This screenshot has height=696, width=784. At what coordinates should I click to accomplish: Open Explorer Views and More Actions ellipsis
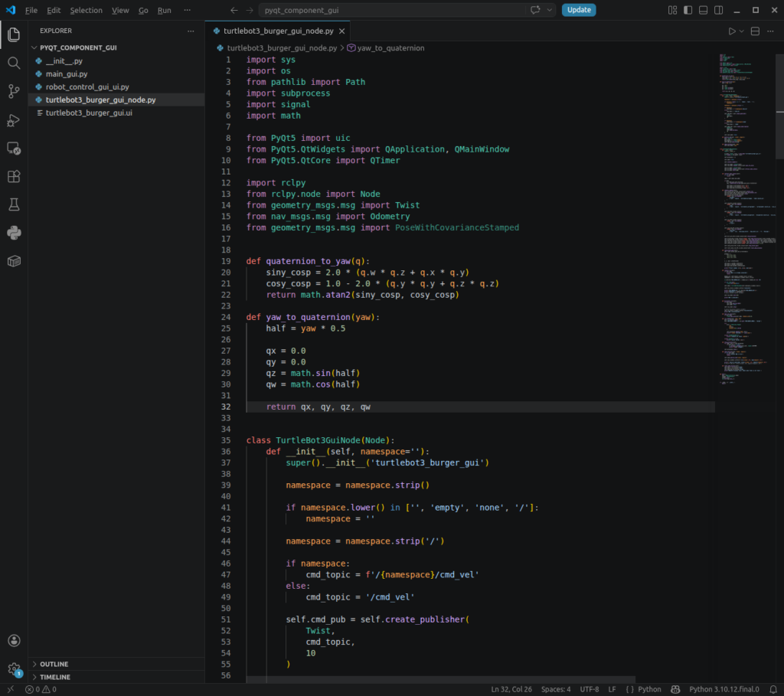(191, 31)
